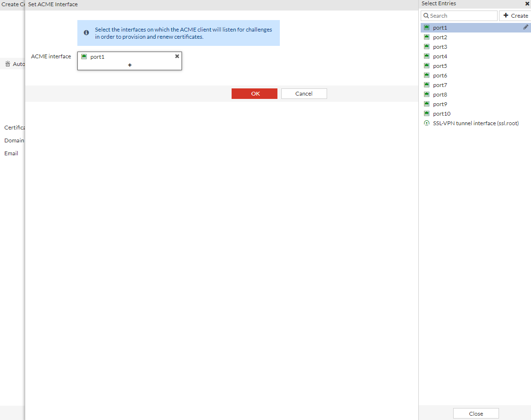Click the port10 interface icon
Screen dimensions: 531x420
click(427, 114)
